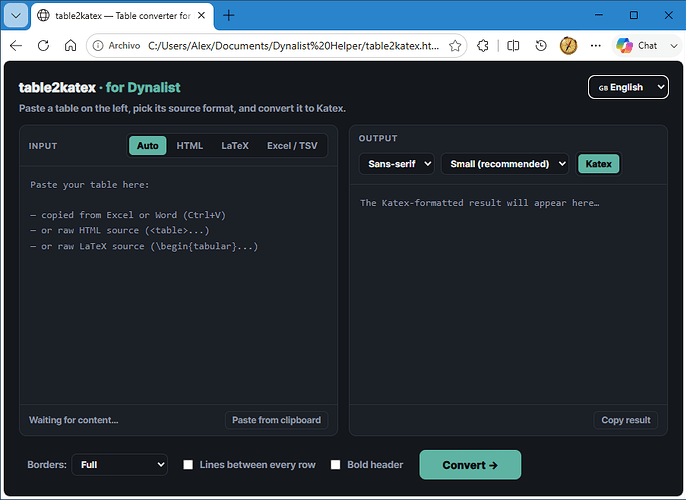Open the compass profile icon

(568, 45)
